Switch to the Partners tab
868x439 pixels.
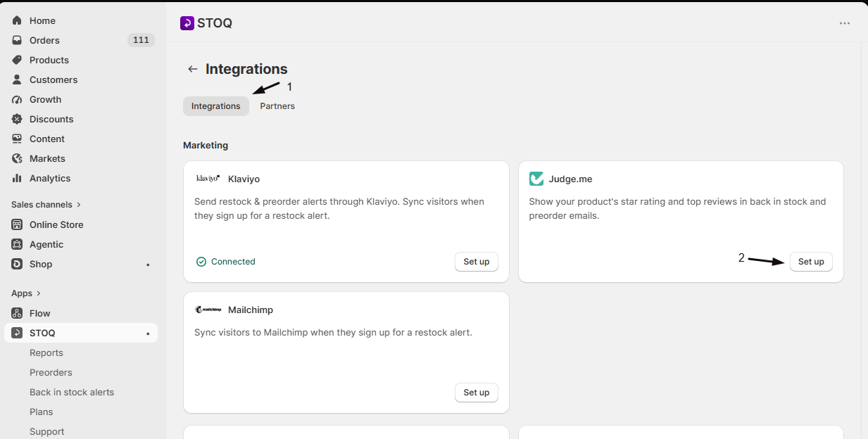pos(277,106)
